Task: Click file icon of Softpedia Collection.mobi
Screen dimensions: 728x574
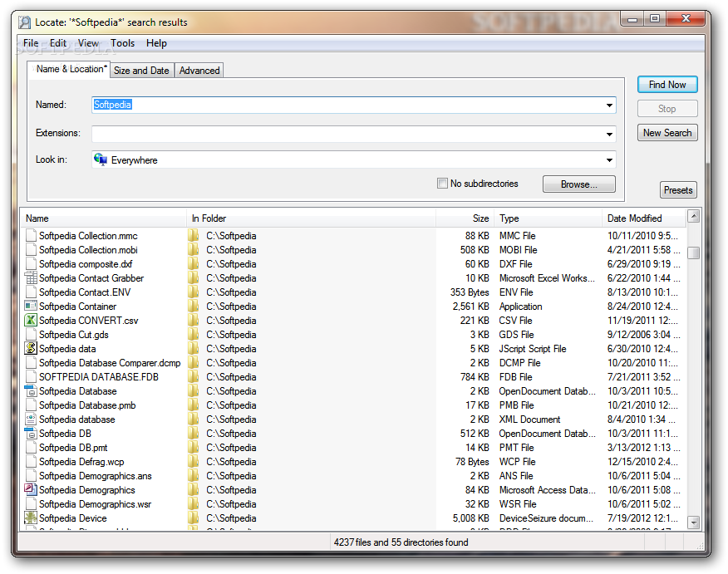Action: coord(31,250)
